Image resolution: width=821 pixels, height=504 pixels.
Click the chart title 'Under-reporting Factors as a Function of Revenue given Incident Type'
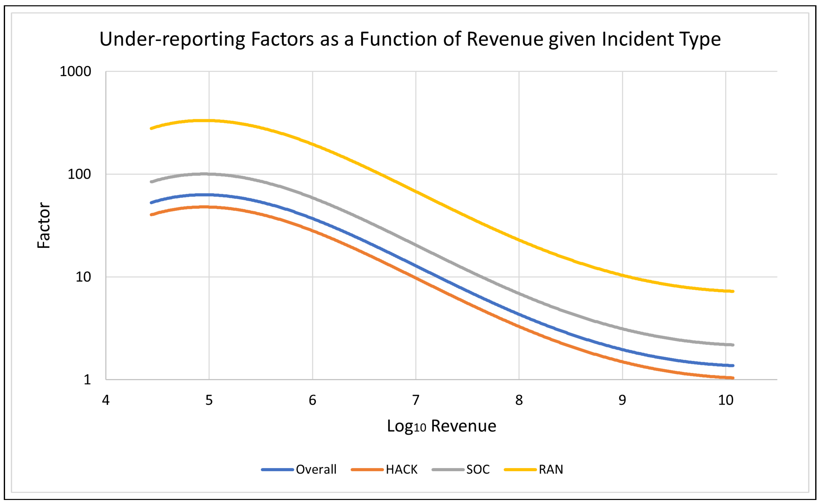410,39
